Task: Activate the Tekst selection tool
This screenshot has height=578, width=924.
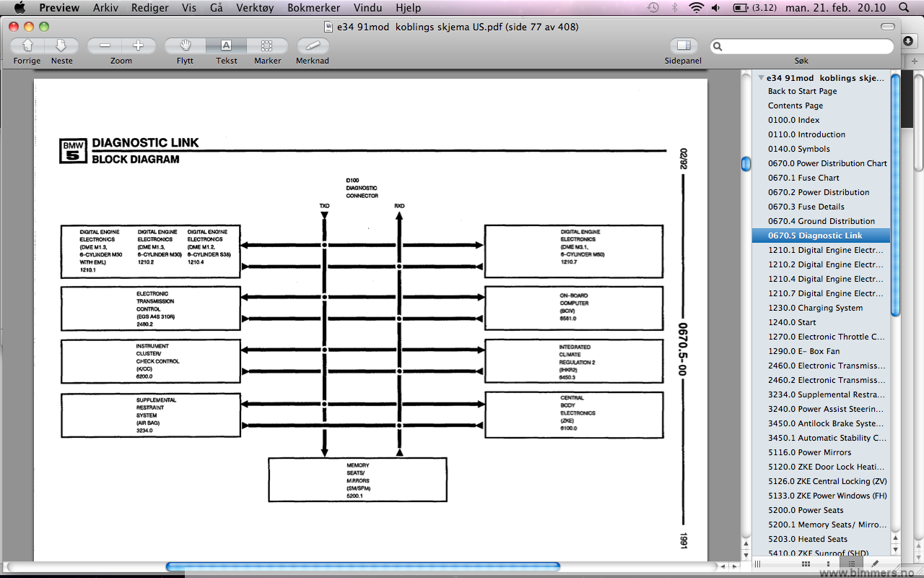Action: coord(226,46)
